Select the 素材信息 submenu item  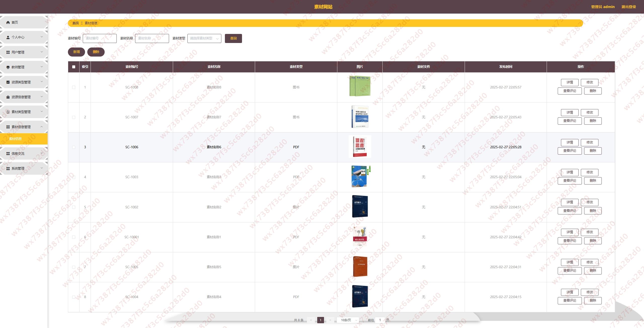(16, 139)
